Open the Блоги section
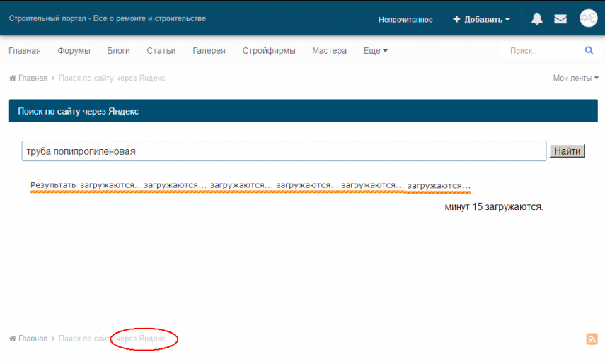 tap(118, 51)
